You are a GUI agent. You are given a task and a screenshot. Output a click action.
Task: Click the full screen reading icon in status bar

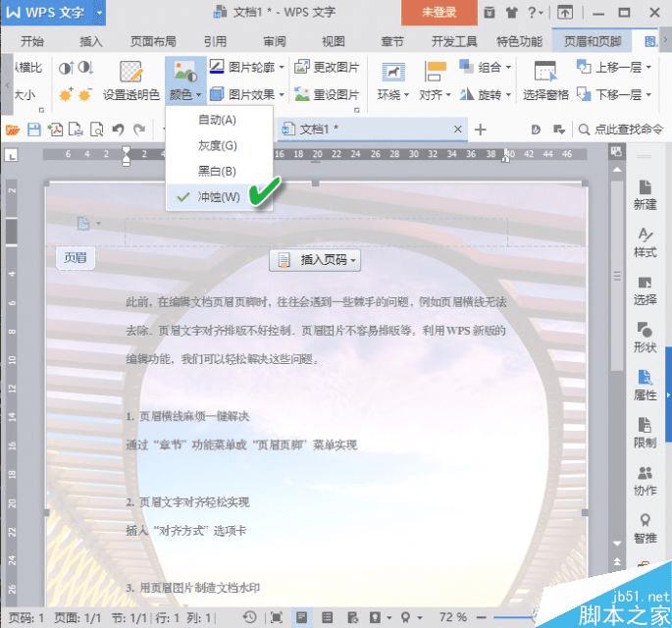[x=277, y=617]
